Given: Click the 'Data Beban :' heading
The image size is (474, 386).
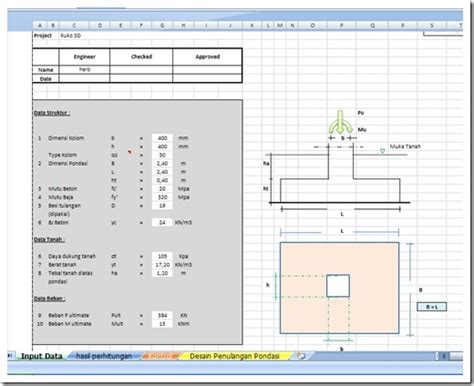Looking at the screenshot, I should 49,298.
